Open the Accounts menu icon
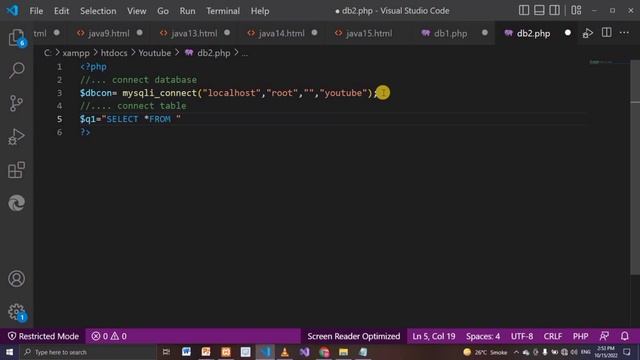The width and height of the screenshot is (640, 360). [16, 279]
